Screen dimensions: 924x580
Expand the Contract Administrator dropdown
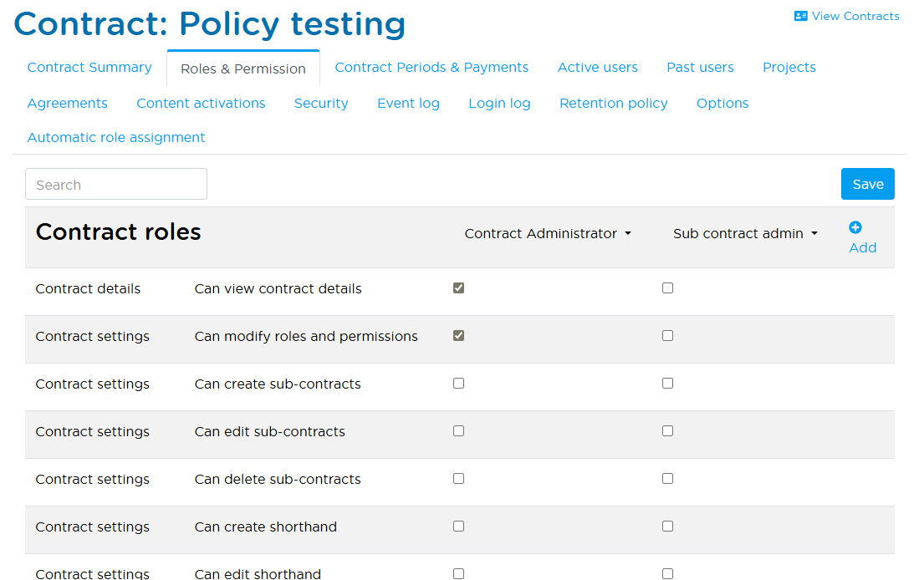548,234
